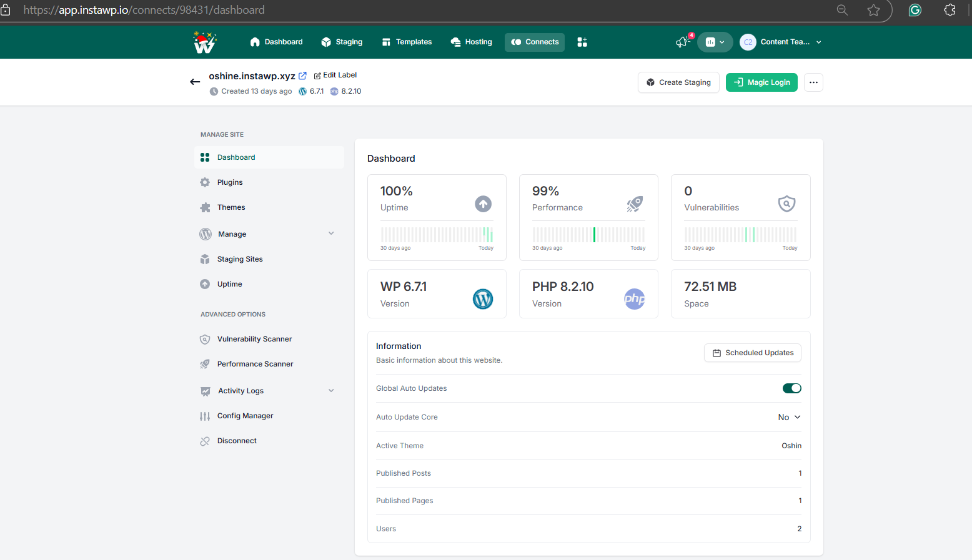972x560 pixels.
Task: Open the Templates top navigation tab
Action: coord(407,42)
